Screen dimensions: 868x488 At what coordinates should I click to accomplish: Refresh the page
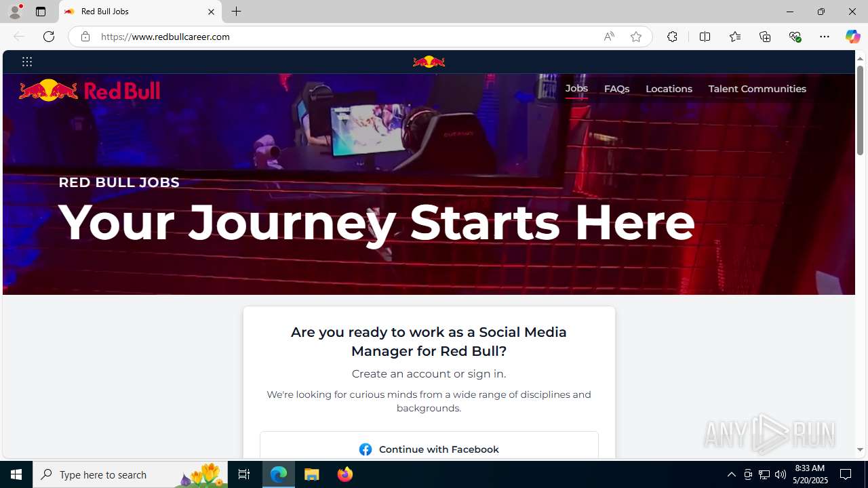coord(49,37)
